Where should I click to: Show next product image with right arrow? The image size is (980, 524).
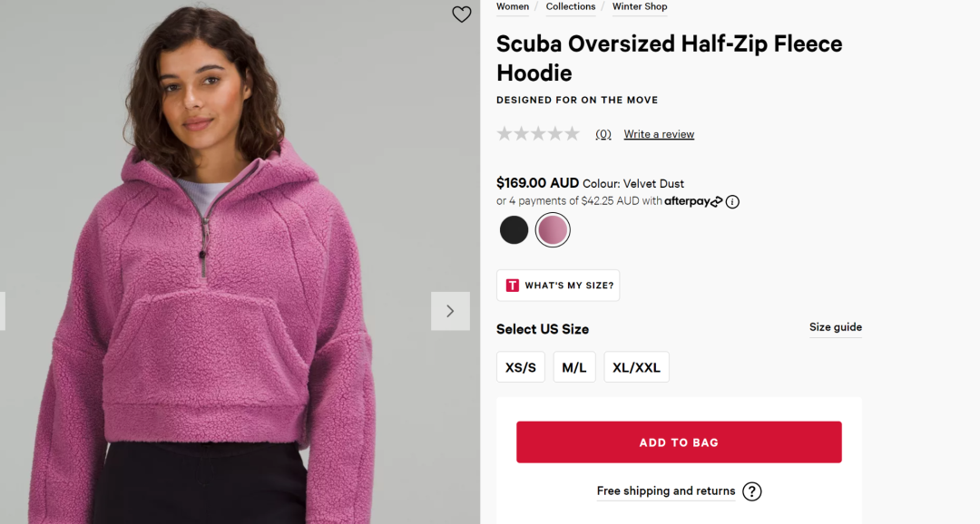[x=450, y=311]
